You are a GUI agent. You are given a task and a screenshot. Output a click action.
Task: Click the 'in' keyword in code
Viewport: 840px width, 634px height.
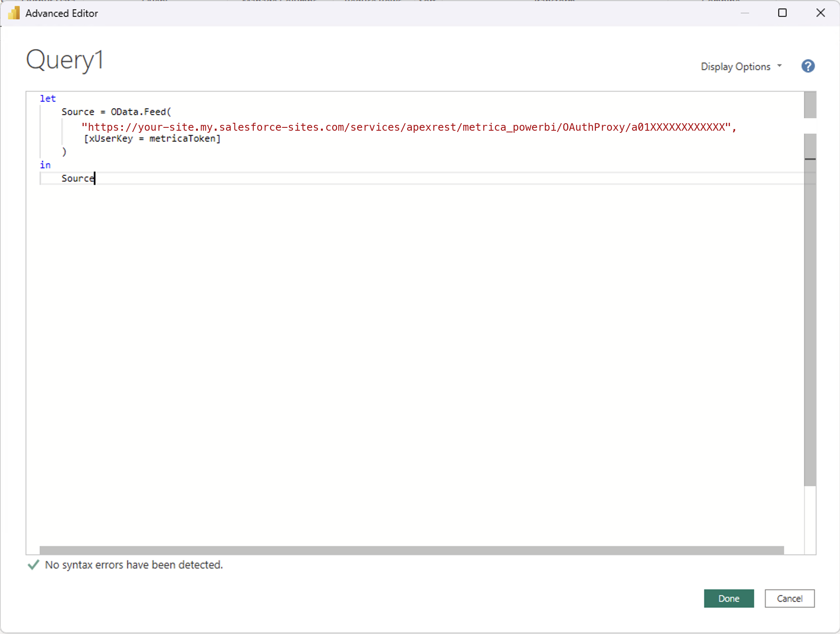click(45, 165)
